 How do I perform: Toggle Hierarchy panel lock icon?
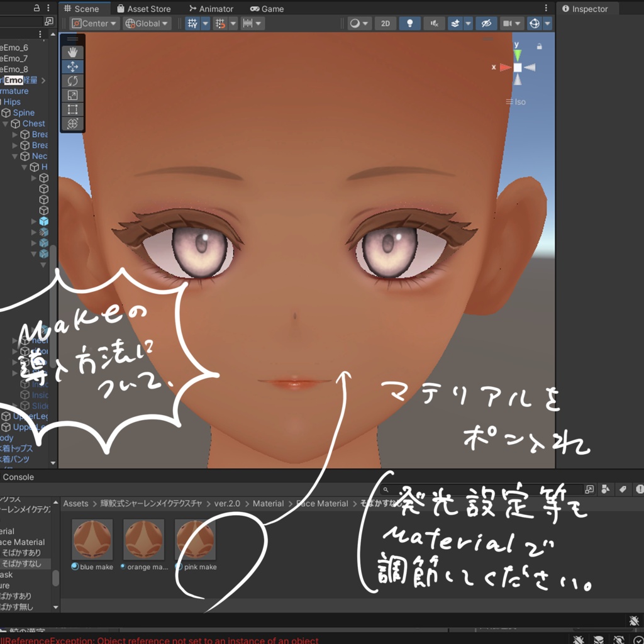pos(36,8)
